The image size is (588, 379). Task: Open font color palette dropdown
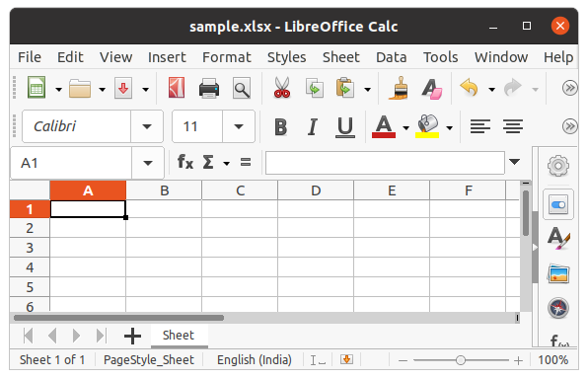click(405, 128)
